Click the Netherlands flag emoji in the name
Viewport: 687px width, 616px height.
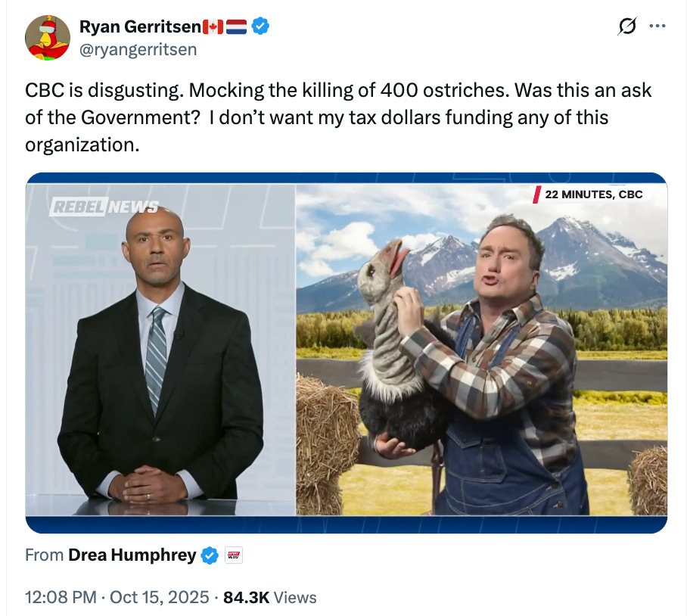(x=236, y=26)
